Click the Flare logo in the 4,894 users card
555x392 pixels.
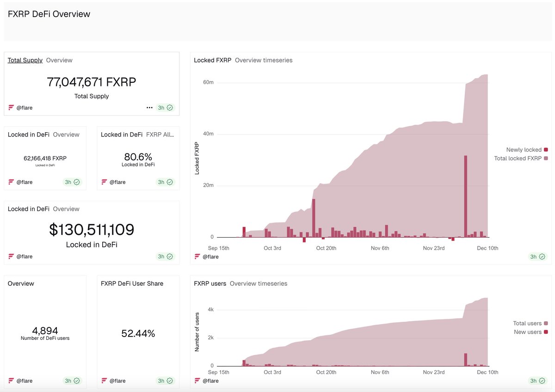(x=11, y=381)
